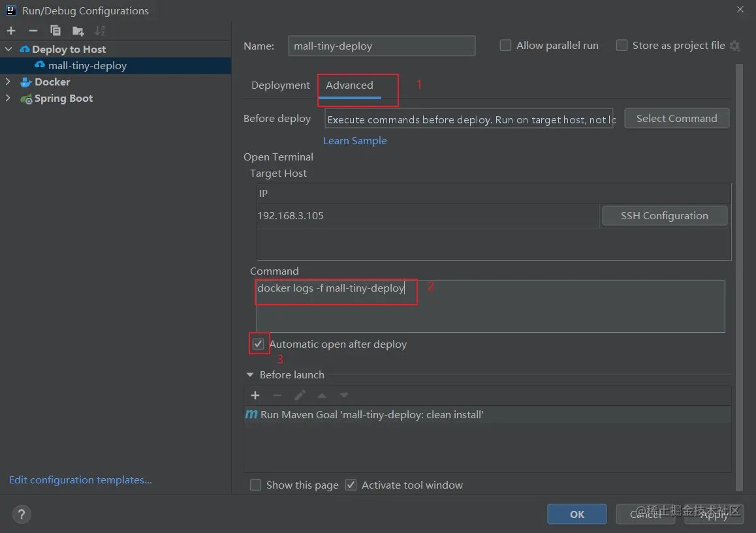Click the Maven icon of the goal
Viewport: 756px width, 533px height.
click(251, 414)
